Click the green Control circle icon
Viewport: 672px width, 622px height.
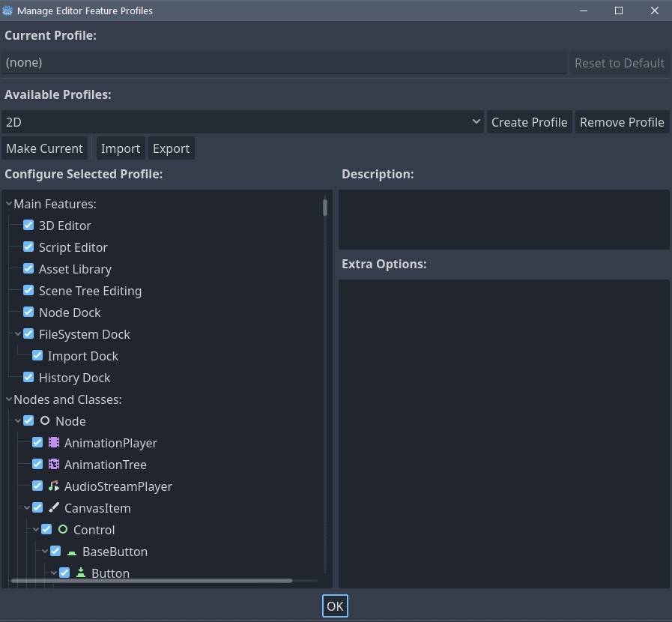(x=63, y=530)
